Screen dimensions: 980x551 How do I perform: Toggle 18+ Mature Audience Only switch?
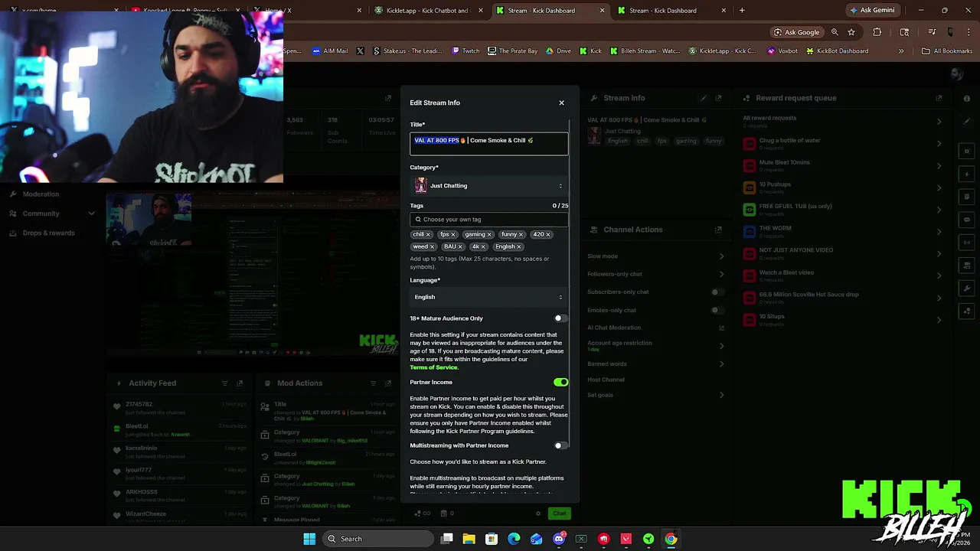tap(561, 318)
